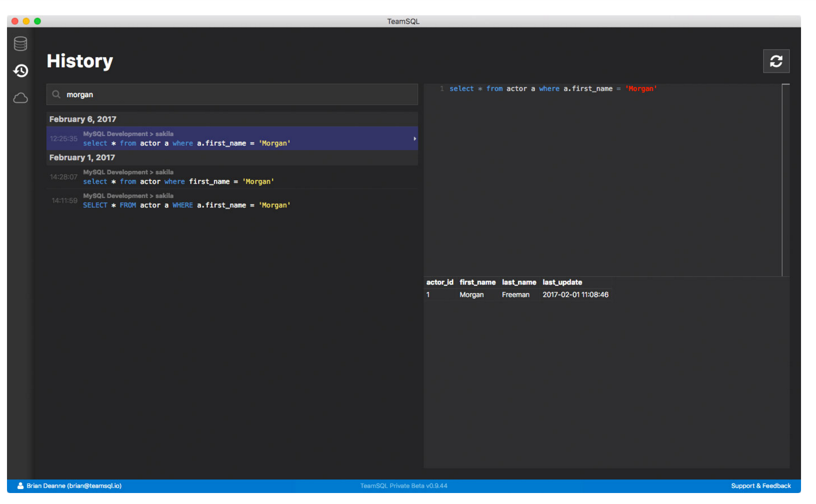Select the 14:28:07 history query entry

[x=232, y=177]
